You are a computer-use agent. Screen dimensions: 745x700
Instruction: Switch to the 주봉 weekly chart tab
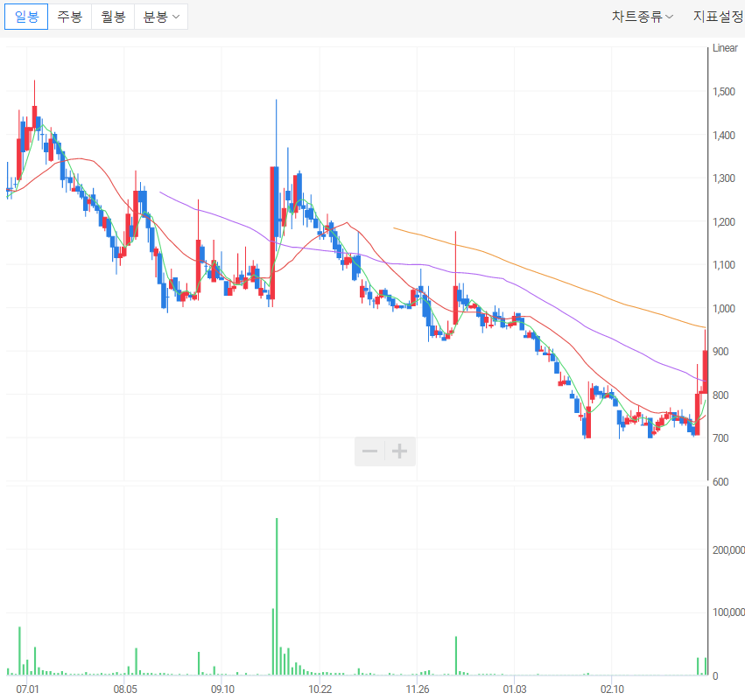click(x=69, y=17)
